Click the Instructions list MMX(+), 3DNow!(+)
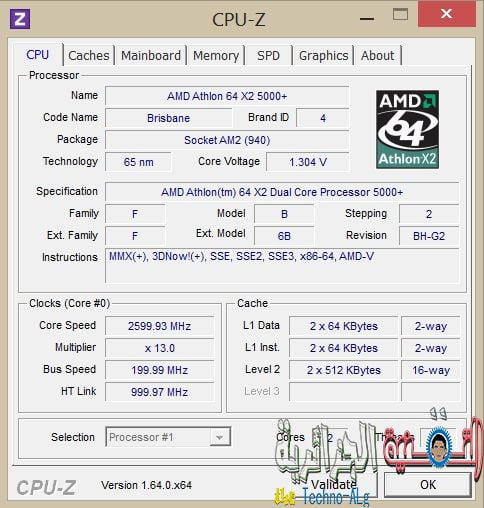This screenshot has width=484, height=508. point(282,266)
